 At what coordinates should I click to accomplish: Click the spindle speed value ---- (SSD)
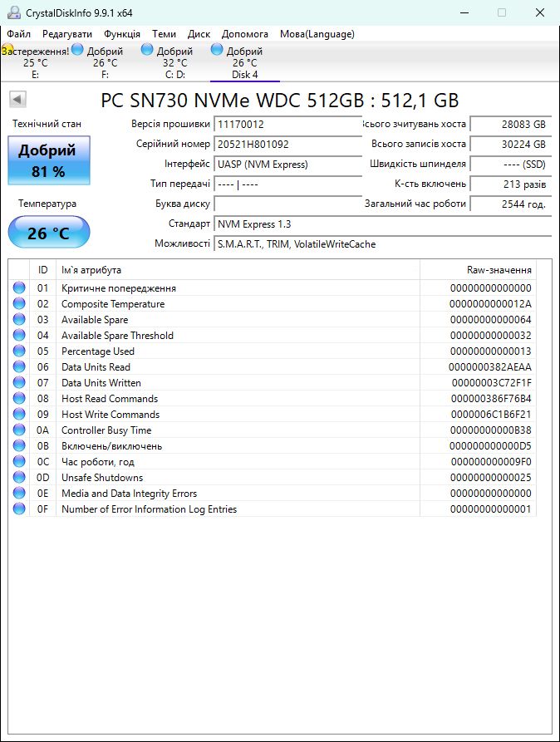tap(511, 165)
